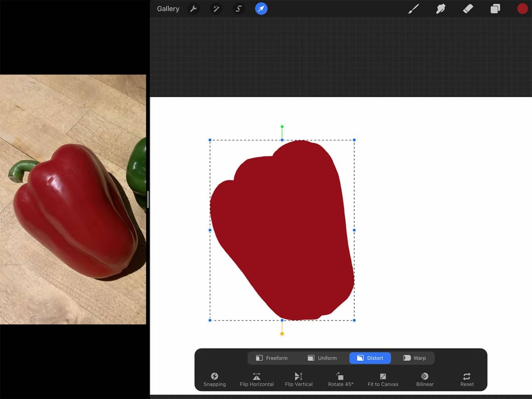The height and width of the screenshot is (399, 532).
Task: Open the Layers panel
Action: 495,8
